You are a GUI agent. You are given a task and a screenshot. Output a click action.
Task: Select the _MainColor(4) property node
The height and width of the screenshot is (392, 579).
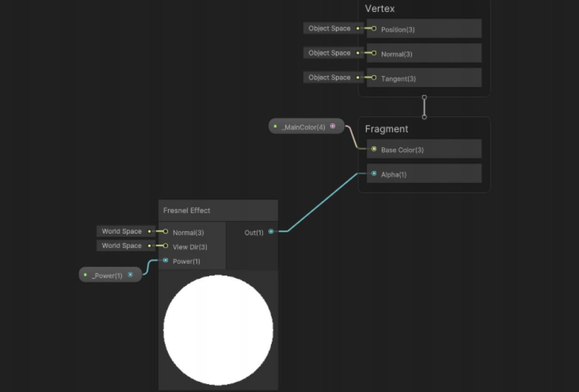(x=307, y=126)
